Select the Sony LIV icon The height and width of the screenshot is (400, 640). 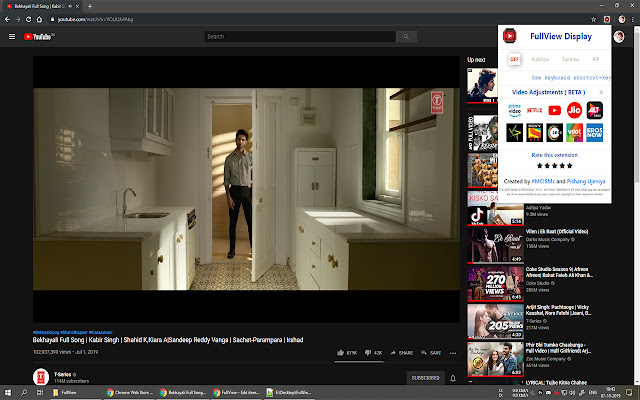[x=534, y=133]
